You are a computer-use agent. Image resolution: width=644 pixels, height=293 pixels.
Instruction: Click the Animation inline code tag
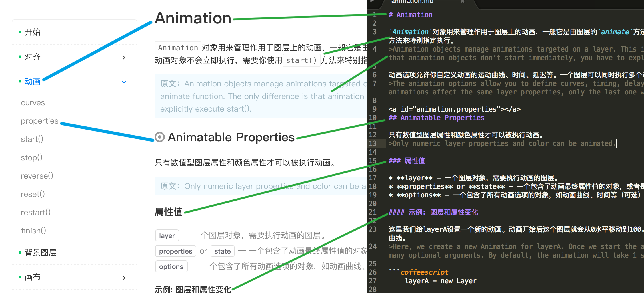[178, 48]
